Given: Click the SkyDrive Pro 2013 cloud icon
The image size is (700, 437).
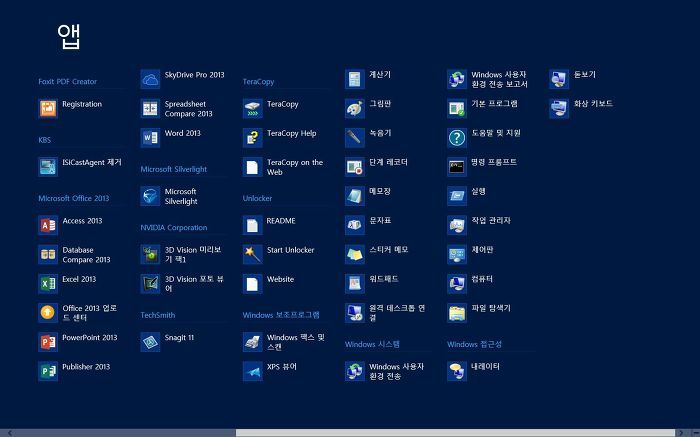Looking at the screenshot, I should [x=150, y=79].
